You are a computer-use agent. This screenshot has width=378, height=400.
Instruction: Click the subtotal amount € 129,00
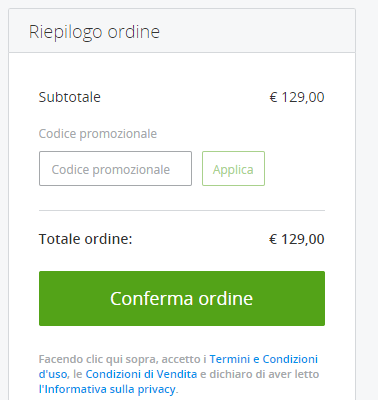[297, 97]
